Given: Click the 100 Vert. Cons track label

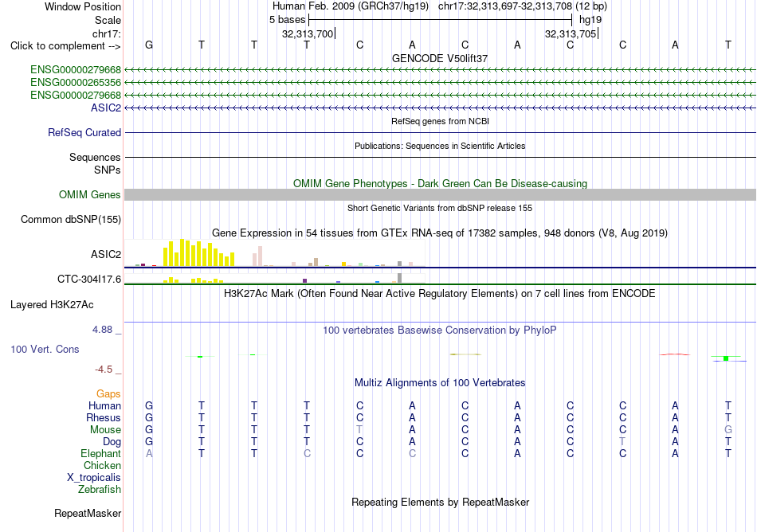Looking at the screenshot, I should click(45, 349).
